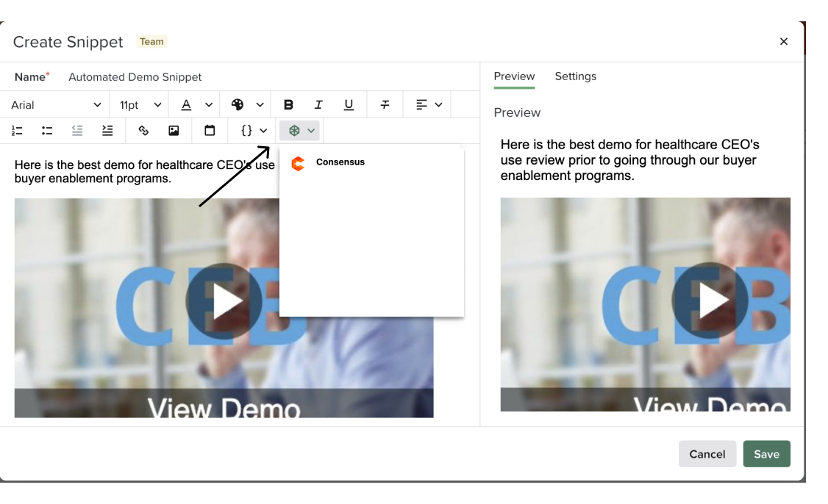Viewport: 828px width, 504px height.
Task: Click the play button in preview video
Action: [x=710, y=300]
